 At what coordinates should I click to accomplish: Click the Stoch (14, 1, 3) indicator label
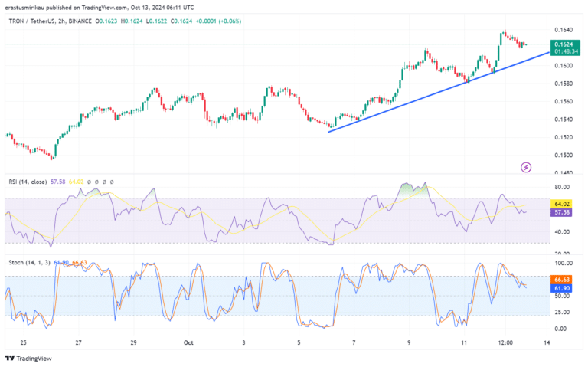coord(28,263)
